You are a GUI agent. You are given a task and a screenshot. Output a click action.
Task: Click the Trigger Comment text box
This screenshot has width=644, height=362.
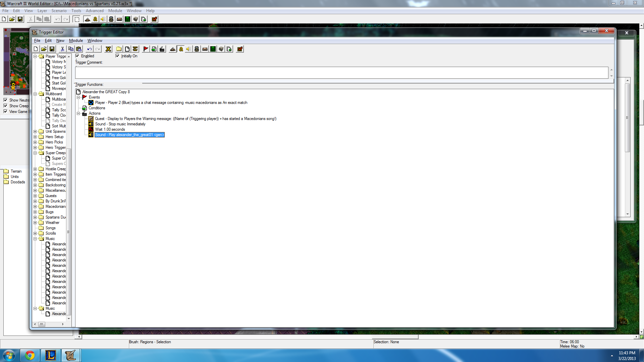[341, 73]
